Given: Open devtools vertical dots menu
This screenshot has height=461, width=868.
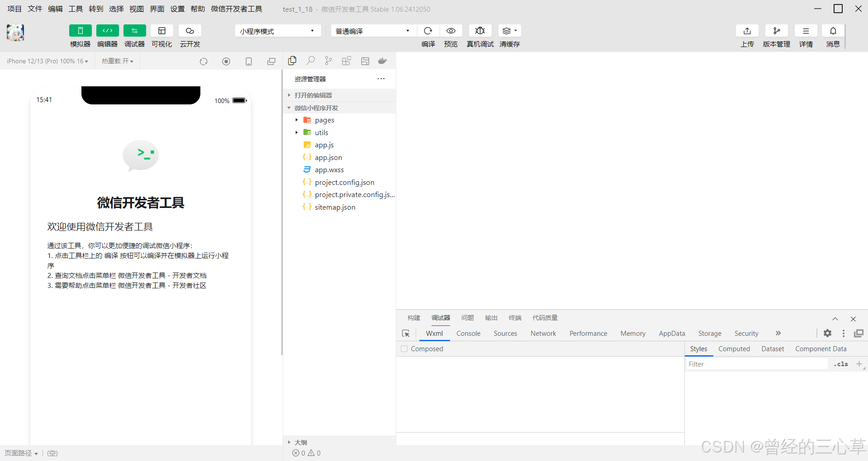Looking at the screenshot, I should (844, 333).
